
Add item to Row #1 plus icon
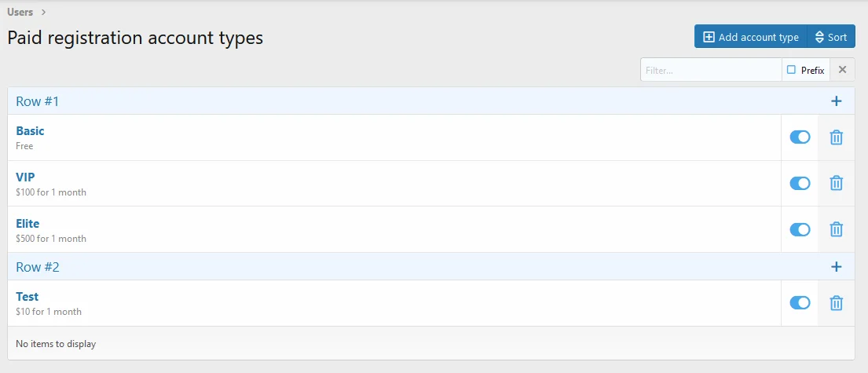(837, 101)
